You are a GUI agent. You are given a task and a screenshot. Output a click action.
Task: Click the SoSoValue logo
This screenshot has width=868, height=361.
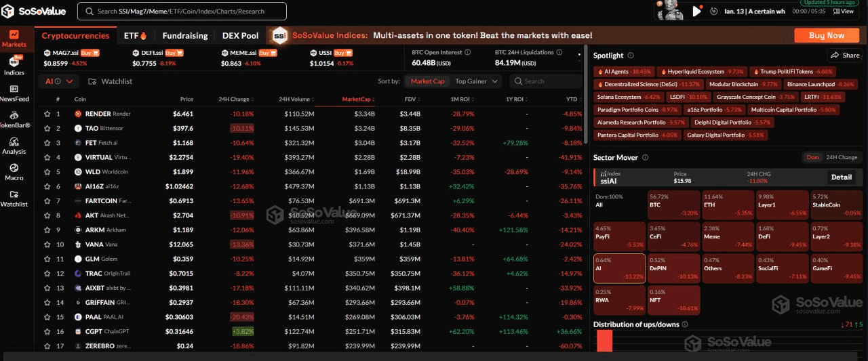click(34, 11)
